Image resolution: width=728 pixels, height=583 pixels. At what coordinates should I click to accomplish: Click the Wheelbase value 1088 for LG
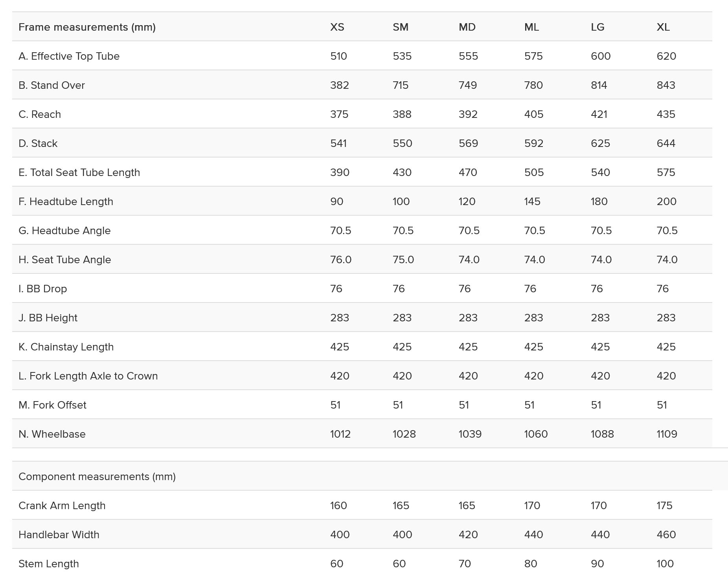click(602, 434)
